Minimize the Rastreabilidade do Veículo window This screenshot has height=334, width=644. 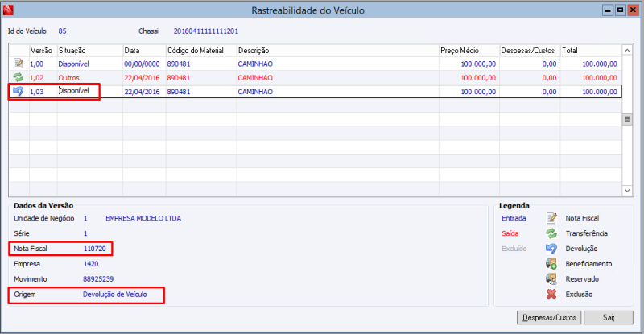coord(608,10)
